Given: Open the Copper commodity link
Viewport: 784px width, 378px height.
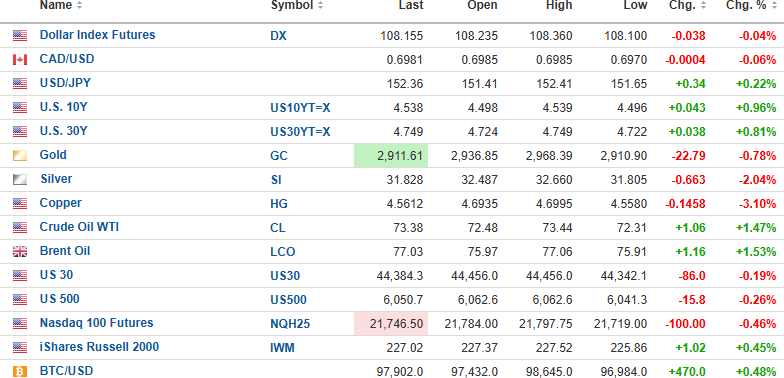Looking at the screenshot, I should (60, 203).
